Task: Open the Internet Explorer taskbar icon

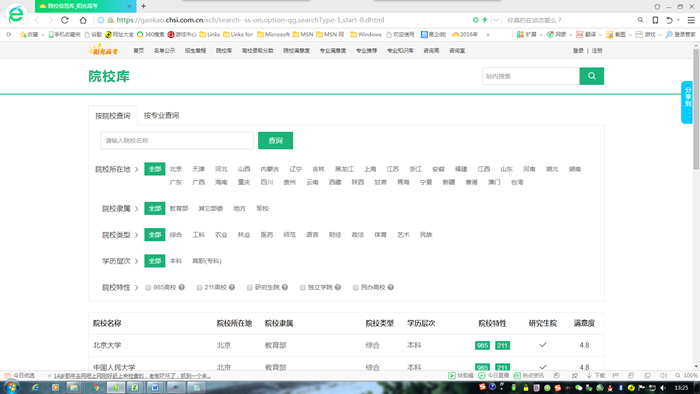Action: coord(35,388)
